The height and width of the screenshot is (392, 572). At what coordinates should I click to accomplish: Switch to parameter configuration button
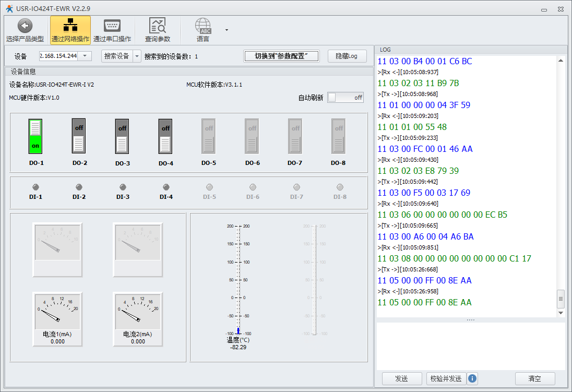[281, 56]
